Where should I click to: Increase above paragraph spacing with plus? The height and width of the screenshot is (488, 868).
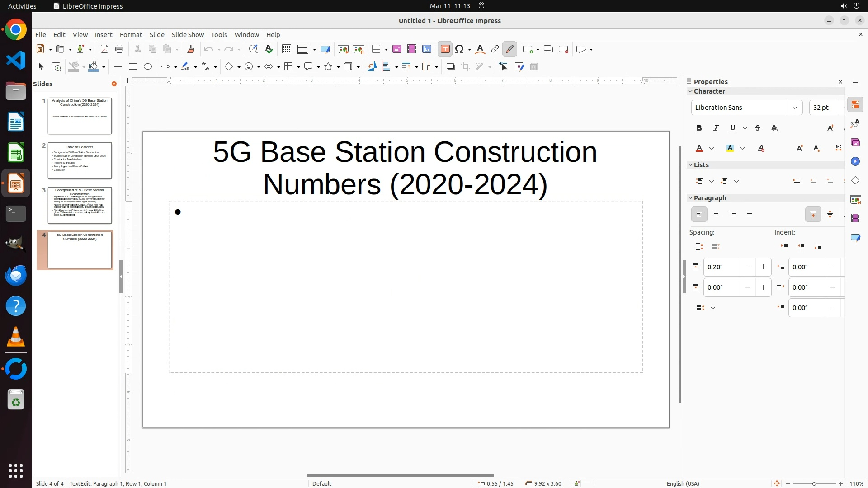click(763, 267)
